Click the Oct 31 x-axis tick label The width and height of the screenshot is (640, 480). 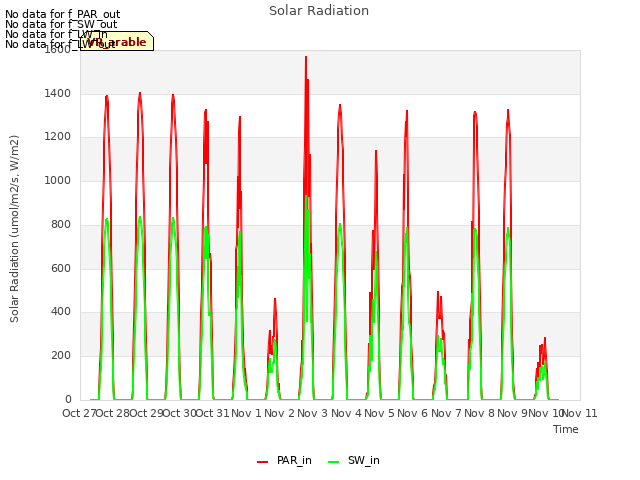(x=212, y=413)
